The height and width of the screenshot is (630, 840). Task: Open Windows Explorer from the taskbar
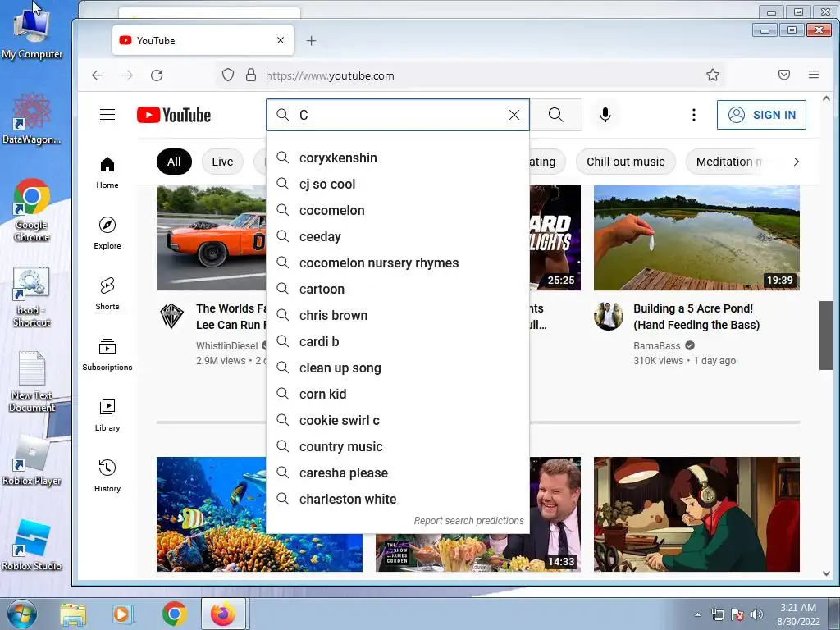coord(73,614)
